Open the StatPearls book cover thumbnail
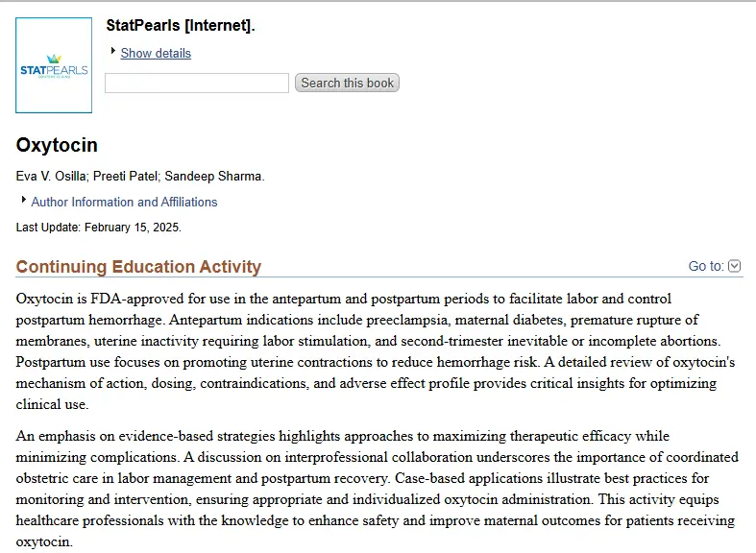 point(54,65)
